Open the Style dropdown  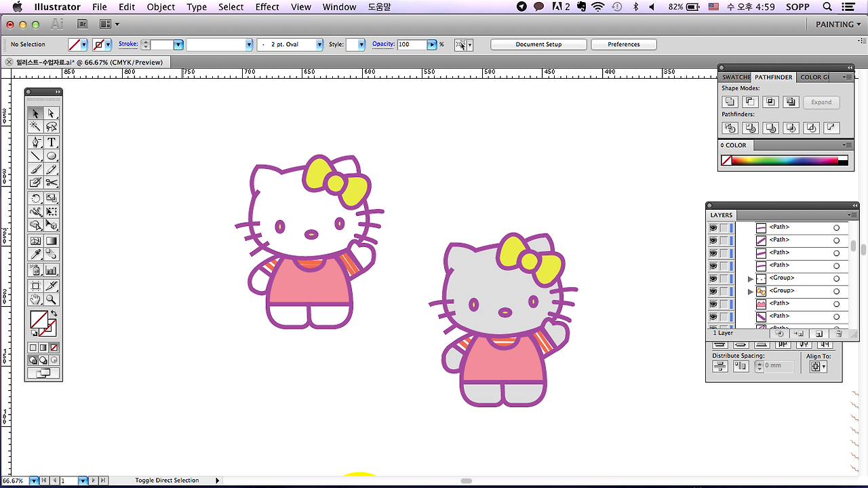click(361, 44)
